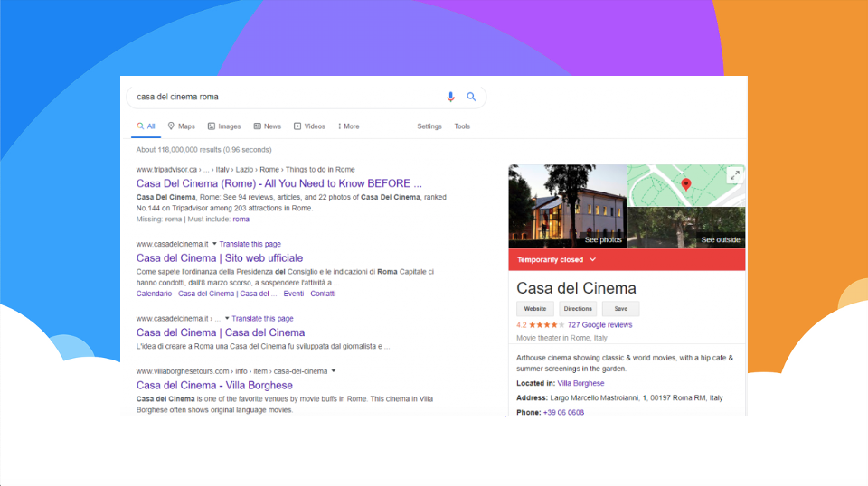868x486 pixels.
Task: Switch to the Images tab
Action: pos(224,126)
